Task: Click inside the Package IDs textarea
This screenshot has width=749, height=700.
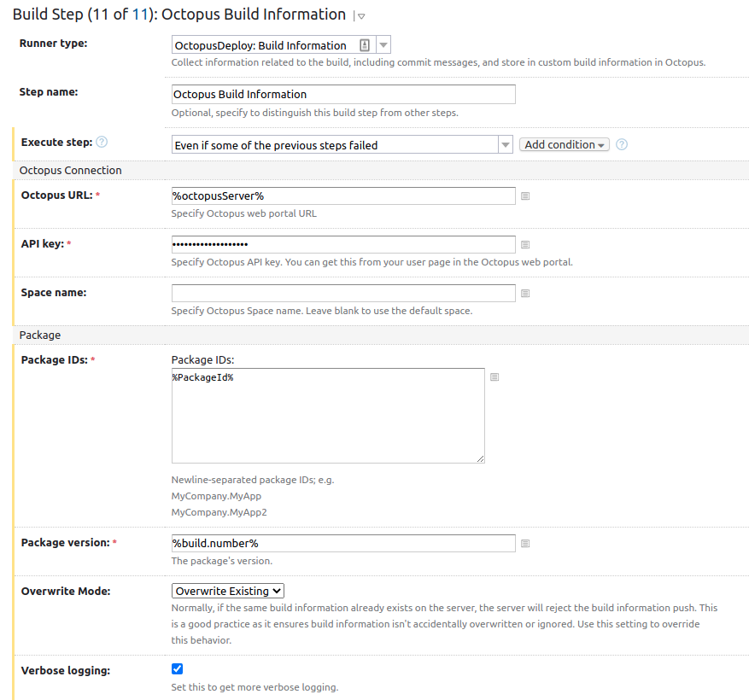Action: (x=328, y=416)
